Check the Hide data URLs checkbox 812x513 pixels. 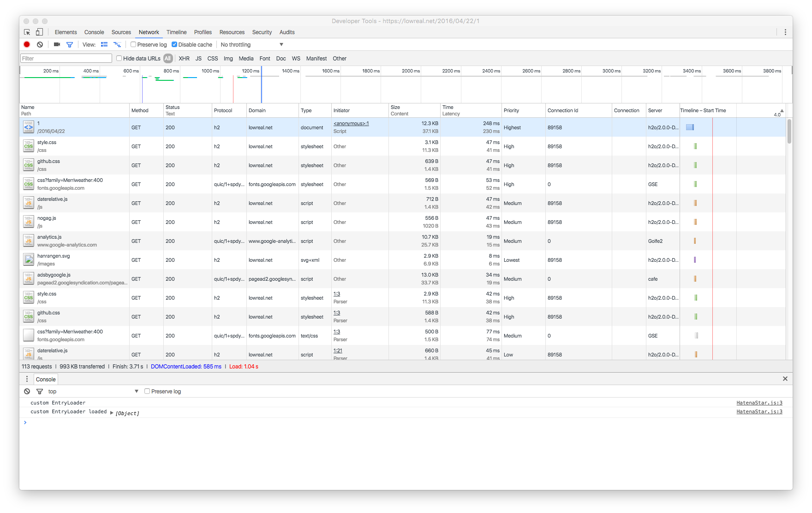tap(119, 58)
